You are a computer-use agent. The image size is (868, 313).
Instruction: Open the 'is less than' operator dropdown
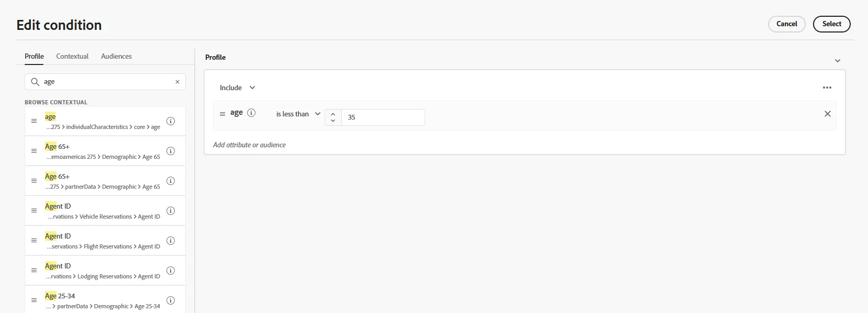pyautogui.click(x=298, y=114)
